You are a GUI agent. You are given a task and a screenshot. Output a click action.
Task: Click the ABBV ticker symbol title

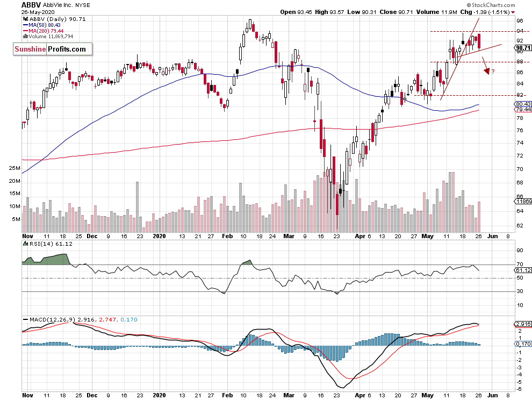tap(31, 5)
